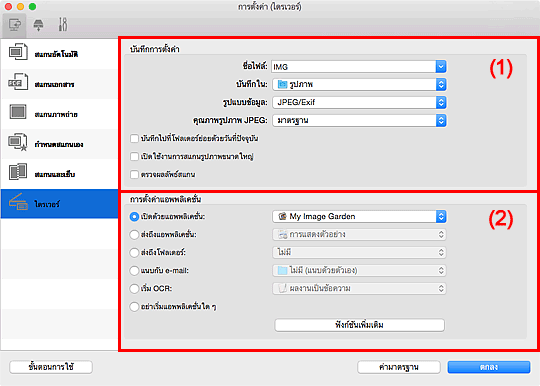Select the do not start any application option
This screenshot has height=386, width=540.
134,306
